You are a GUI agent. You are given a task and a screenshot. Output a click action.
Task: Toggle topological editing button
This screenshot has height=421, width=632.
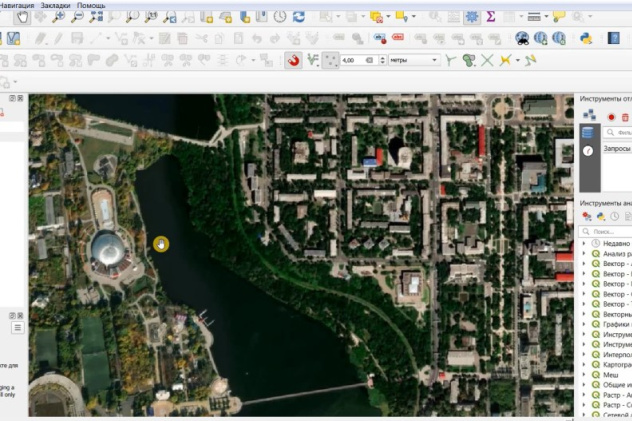[x=451, y=60]
